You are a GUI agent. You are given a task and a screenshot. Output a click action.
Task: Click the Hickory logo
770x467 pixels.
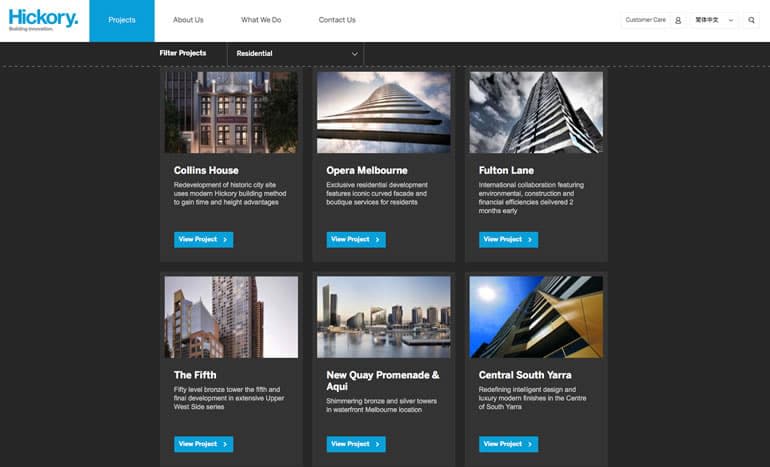pyautogui.click(x=43, y=20)
